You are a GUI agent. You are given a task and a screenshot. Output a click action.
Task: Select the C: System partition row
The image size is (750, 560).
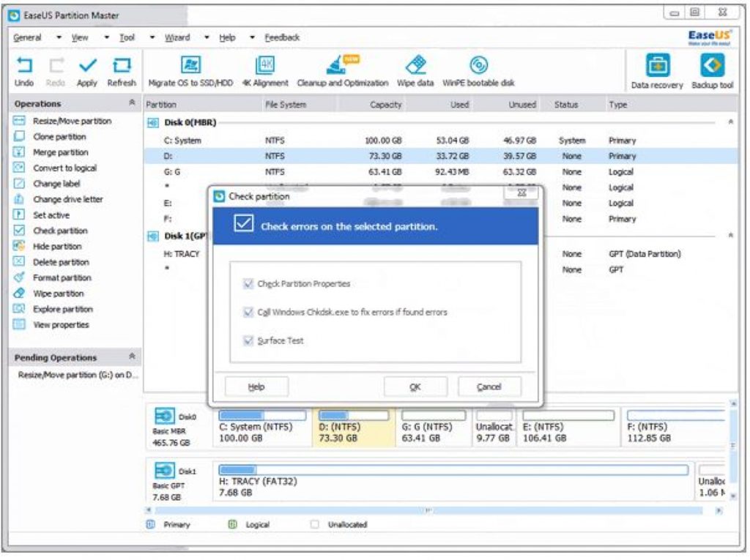[x=440, y=141]
